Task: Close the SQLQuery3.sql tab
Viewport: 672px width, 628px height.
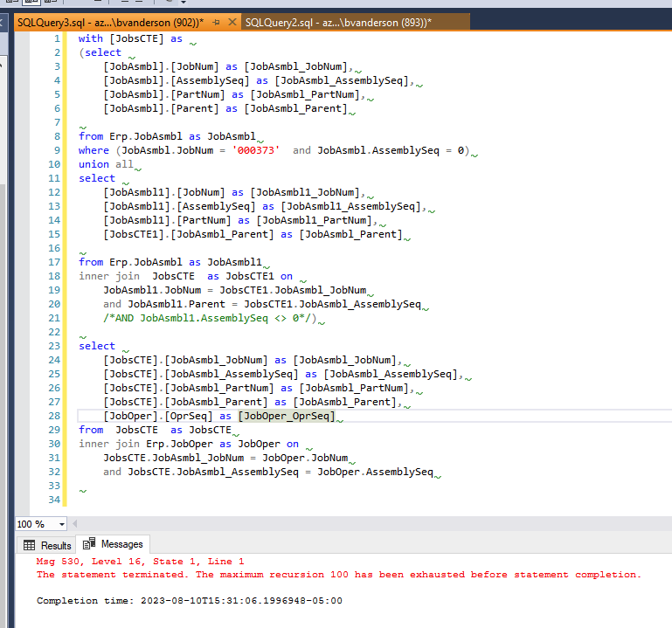Action: (x=232, y=22)
